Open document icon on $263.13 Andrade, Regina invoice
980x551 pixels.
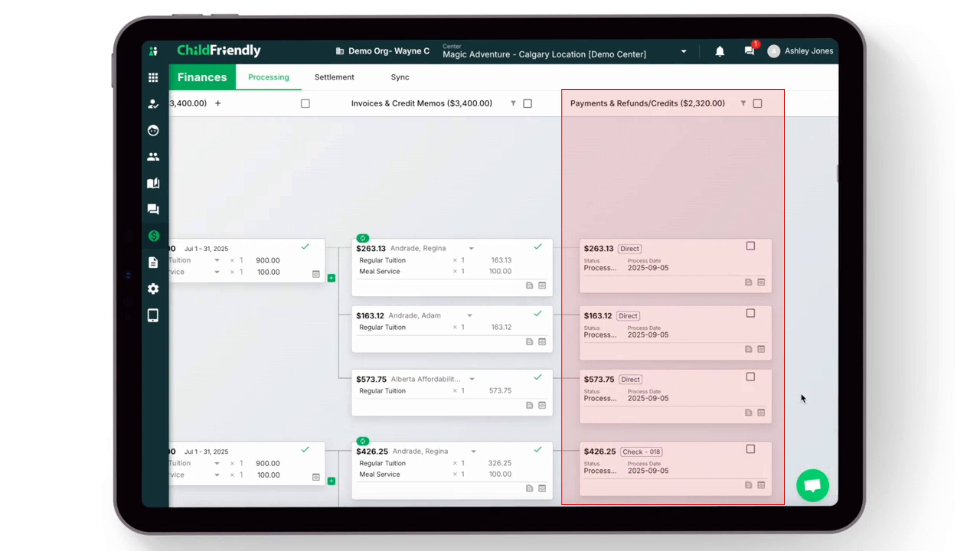click(529, 285)
